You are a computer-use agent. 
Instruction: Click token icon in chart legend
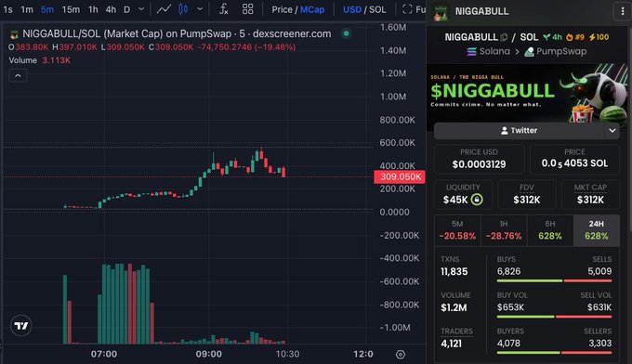pyautogui.click(x=14, y=34)
